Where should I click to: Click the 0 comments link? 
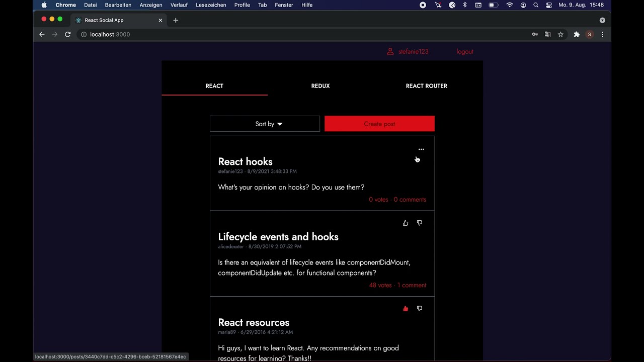click(x=410, y=200)
